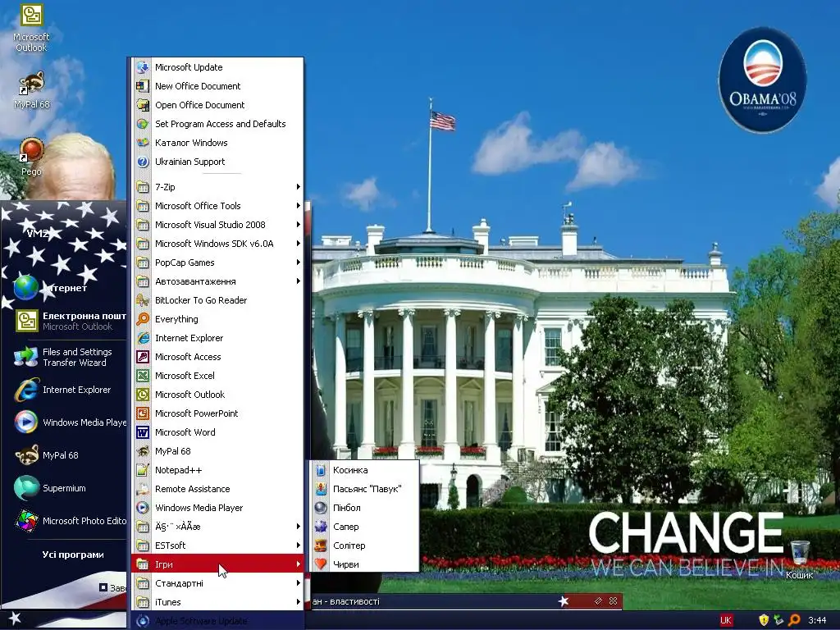Open Microsoft Photo Editor from Start menu

70,521
